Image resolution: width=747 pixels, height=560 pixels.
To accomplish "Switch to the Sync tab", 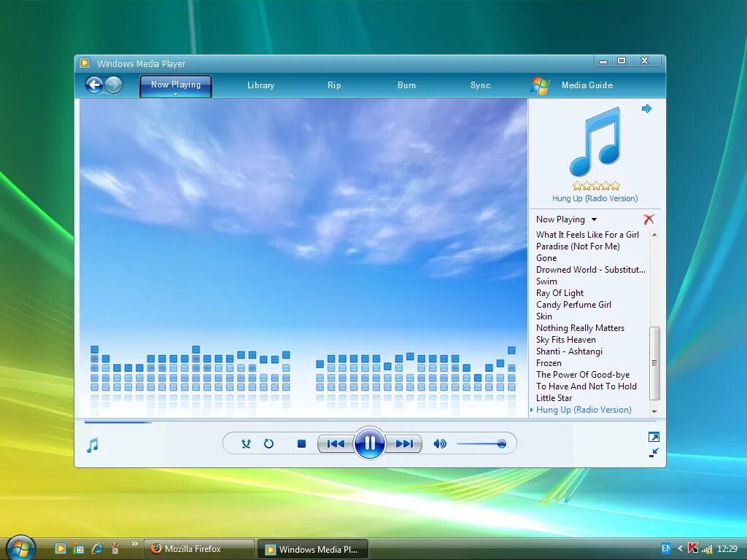I will (x=480, y=85).
